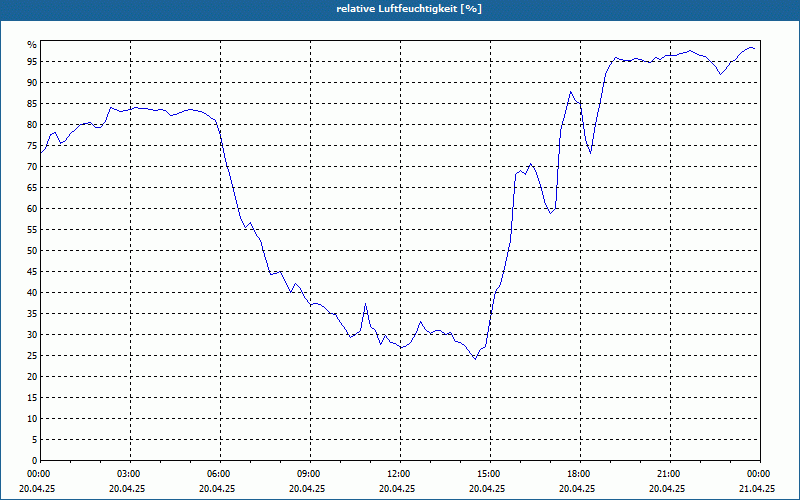Screen dimensions: 800x500
Task: Click the chart title 'relative Luftfeuchtigkeit [%]'
Action: point(409,9)
